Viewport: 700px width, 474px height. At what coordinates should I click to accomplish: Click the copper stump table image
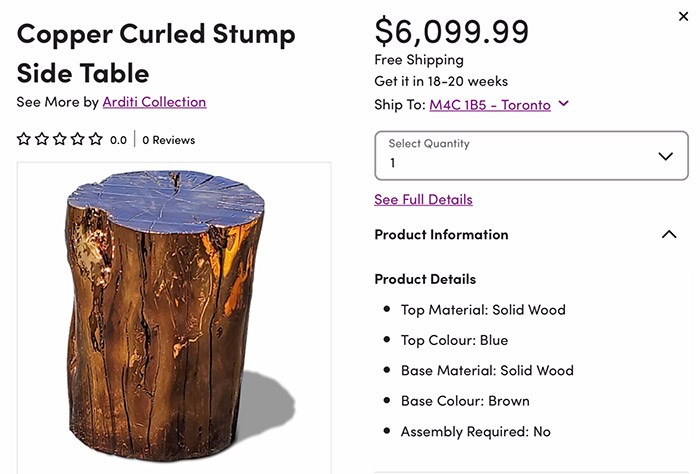click(173, 314)
